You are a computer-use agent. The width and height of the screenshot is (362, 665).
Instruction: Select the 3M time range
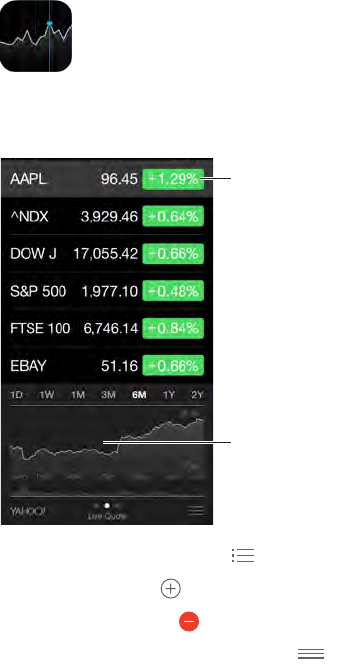pyautogui.click(x=108, y=395)
